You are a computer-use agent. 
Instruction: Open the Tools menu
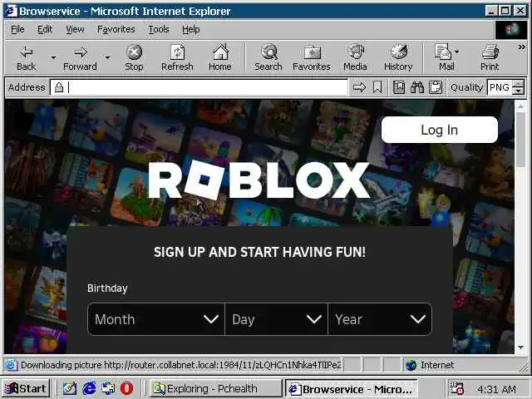tap(159, 30)
